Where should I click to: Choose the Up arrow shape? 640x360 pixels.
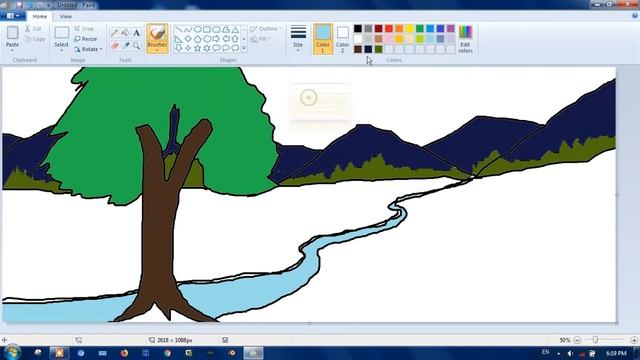(x=235, y=39)
